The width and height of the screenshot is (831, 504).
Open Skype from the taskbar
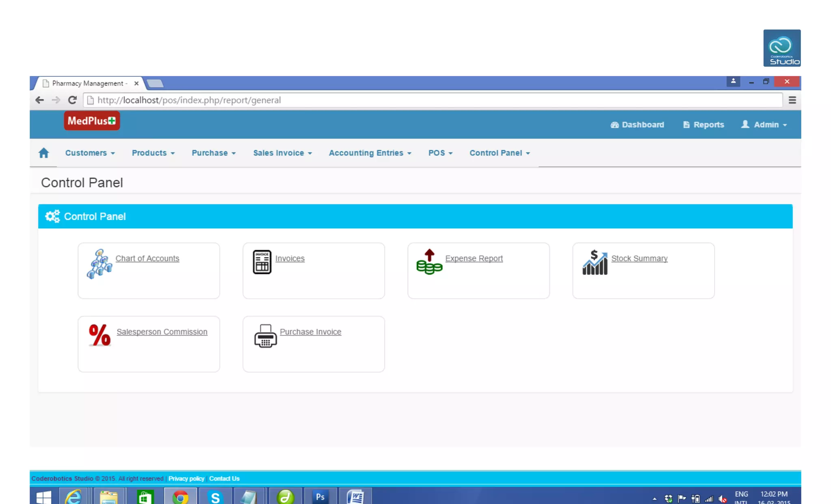[x=215, y=497]
